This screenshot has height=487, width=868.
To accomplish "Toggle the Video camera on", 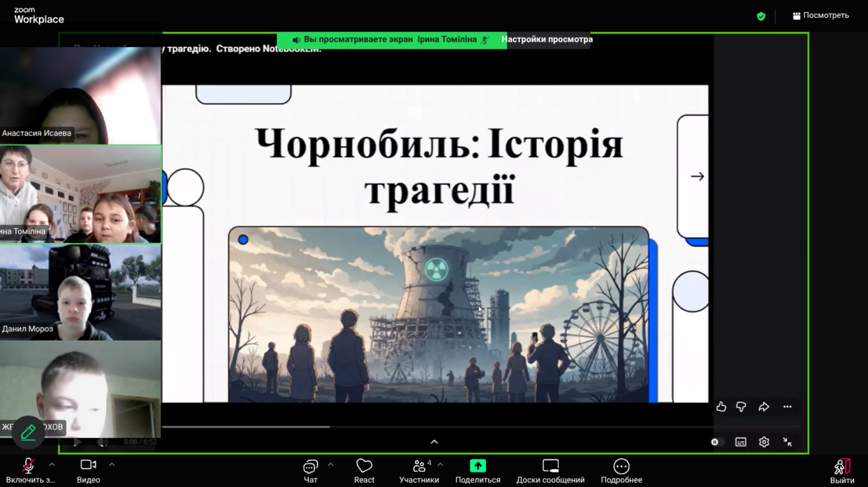I will pyautogui.click(x=88, y=465).
